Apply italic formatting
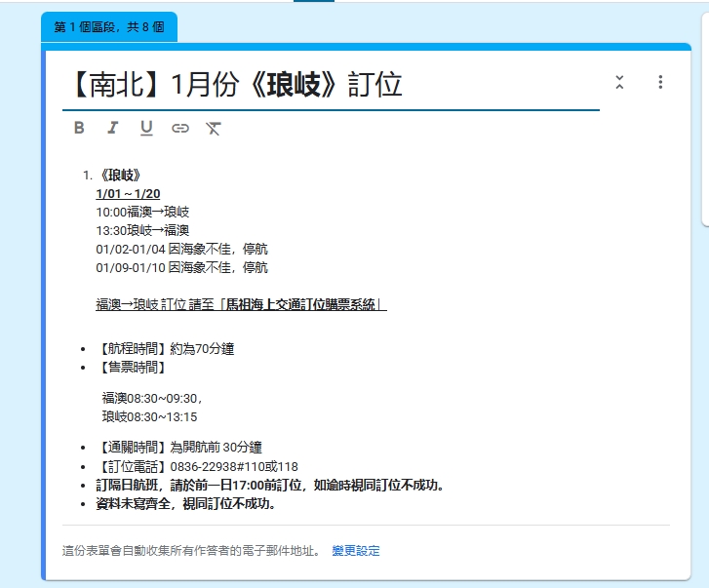 (112, 128)
